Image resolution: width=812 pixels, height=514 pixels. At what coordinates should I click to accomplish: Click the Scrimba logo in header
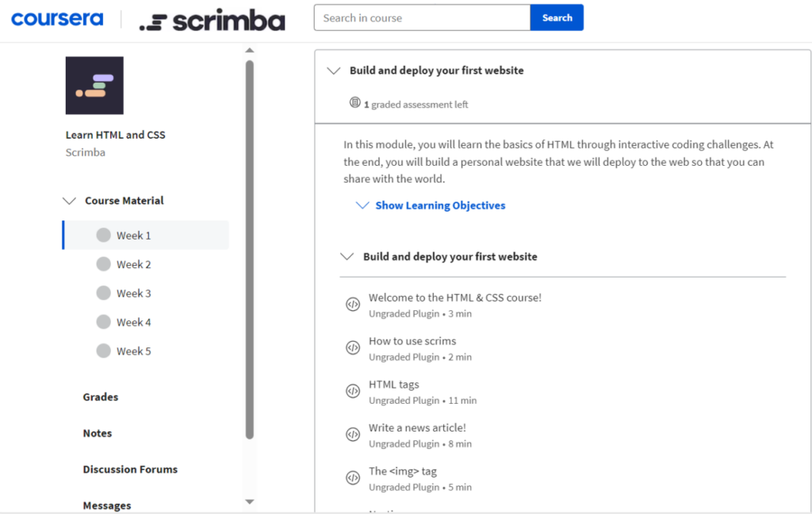pyautogui.click(x=212, y=21)
